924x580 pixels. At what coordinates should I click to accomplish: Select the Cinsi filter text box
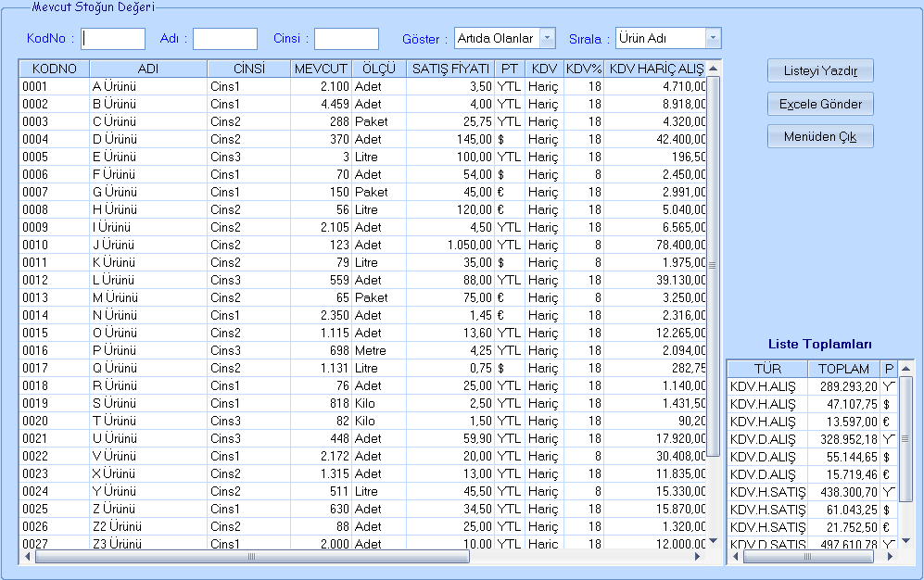346,39
